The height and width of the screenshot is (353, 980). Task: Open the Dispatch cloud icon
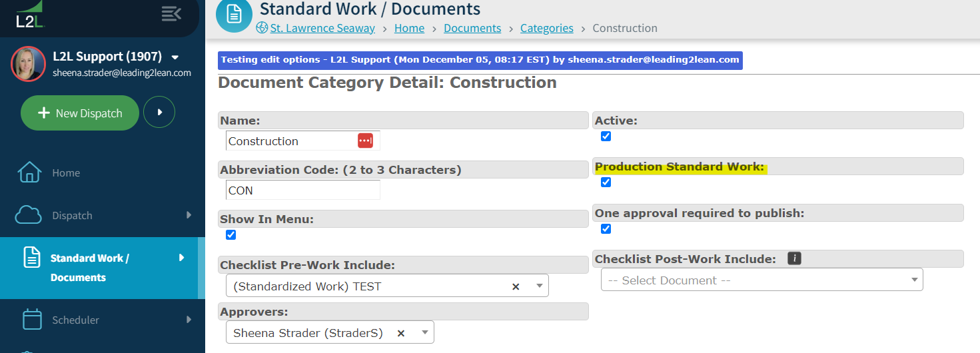pos(29,215)
